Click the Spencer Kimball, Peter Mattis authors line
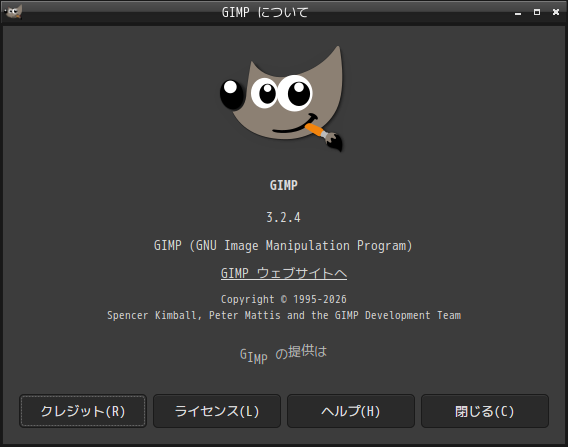 284,315
